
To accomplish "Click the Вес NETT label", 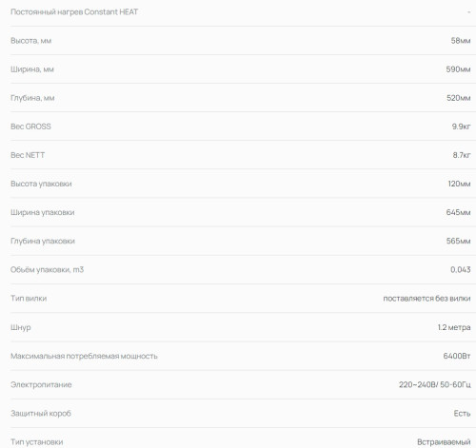I will pos(28,155).
